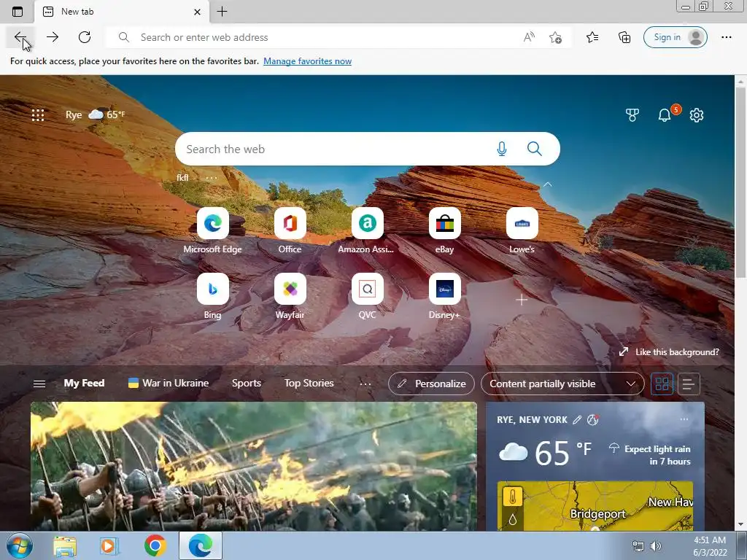Open the fkfl recent search link
The height and width of the screenshot is (560, 747).
(182, 178)
